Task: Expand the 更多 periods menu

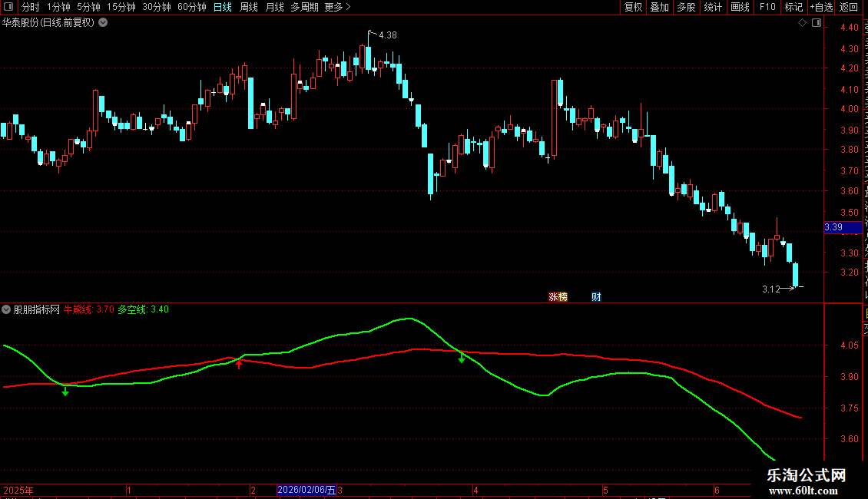Action: coord(337,7)
